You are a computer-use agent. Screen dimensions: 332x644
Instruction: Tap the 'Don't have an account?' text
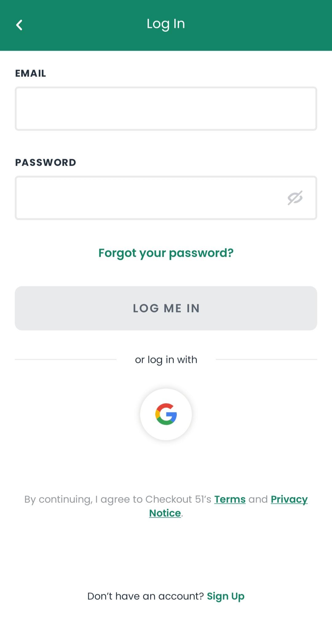145,596
